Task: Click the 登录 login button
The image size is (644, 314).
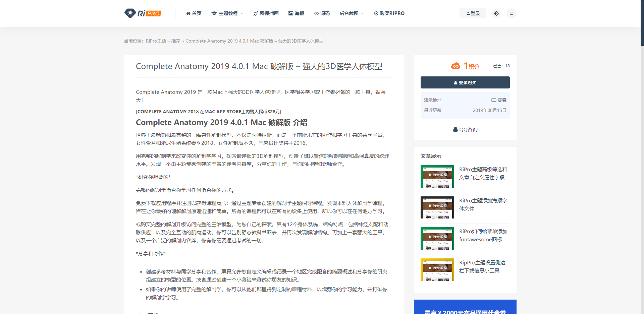Action: [473, 13]
